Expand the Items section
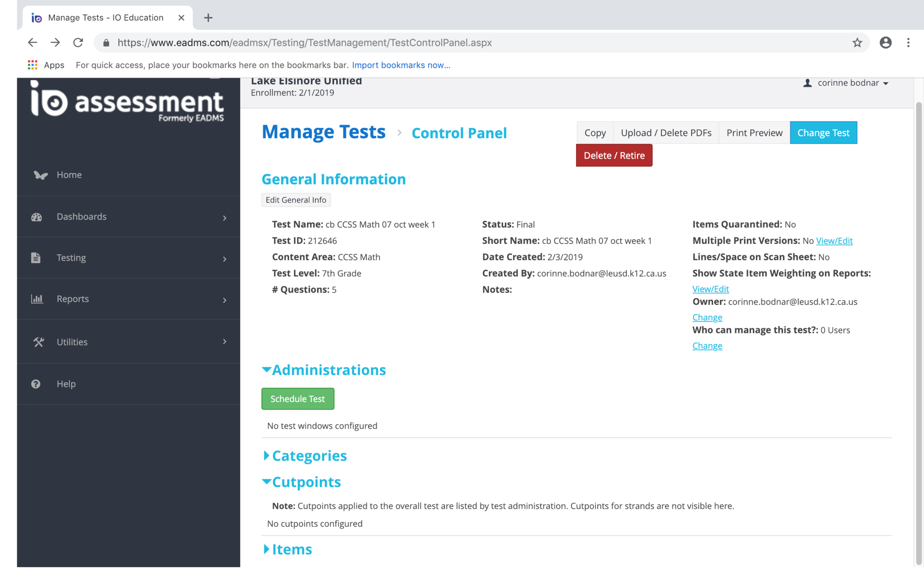This screenshot has width=924, height=587. point(267,549)
